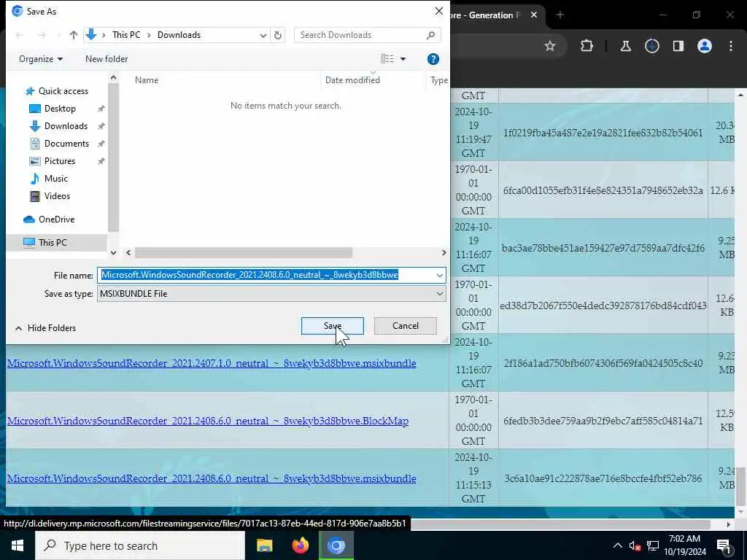Select the hash 3c6a10ae91c222878ae716e8bccfe4fbf52eb786
The image size is (747, 560).
coord(603,478)
